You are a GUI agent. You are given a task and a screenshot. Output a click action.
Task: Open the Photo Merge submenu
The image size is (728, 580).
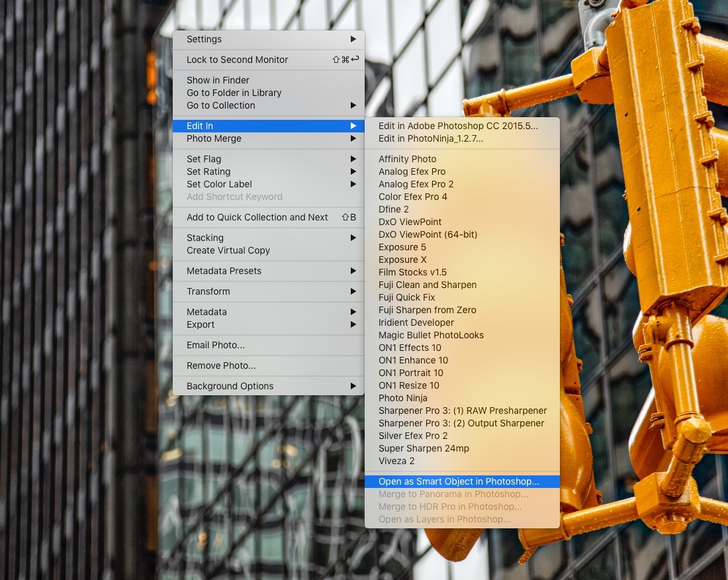point(268,138)
